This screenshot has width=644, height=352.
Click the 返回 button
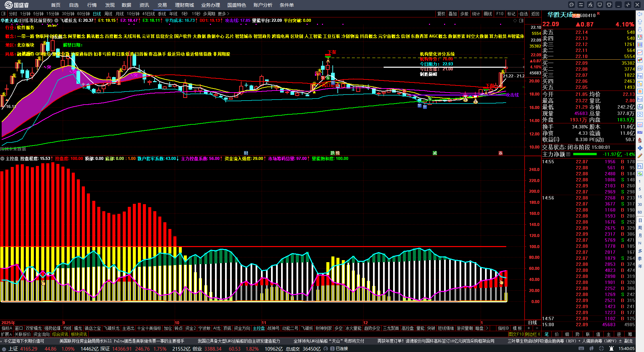click(535, 14)
